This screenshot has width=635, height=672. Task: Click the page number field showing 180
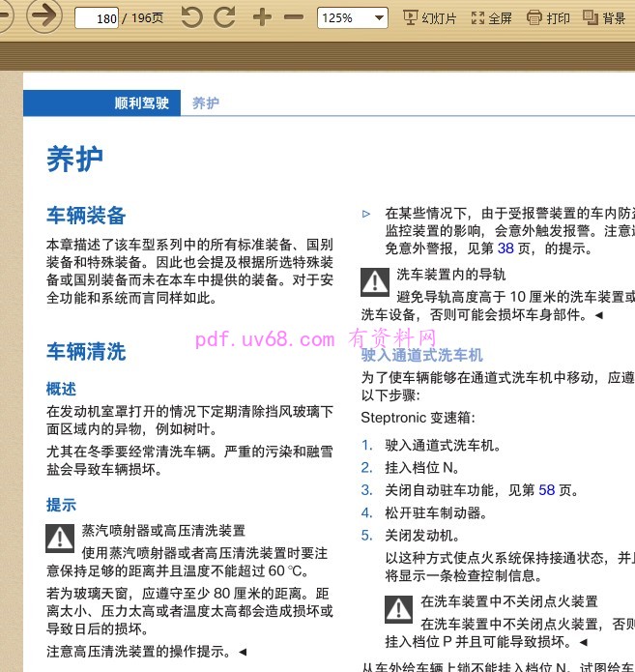pyautogui.click(x=97, y=18)
